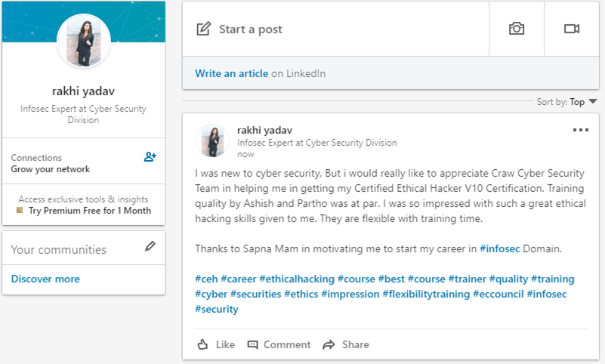Click the Start a post pencil icon
Image resolution: width=605 pixels, height=364 pixels.
pyautogui.click(x=204, y=29)
